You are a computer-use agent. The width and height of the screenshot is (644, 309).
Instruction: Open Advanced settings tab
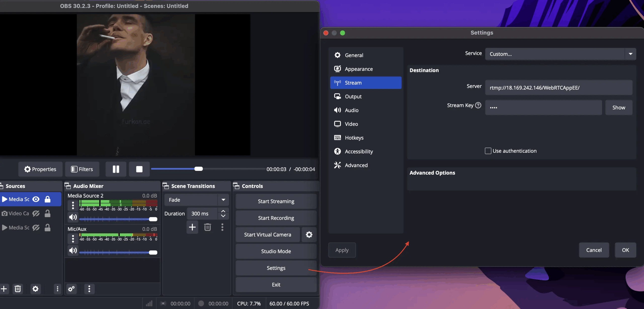(x=366, y=165)
